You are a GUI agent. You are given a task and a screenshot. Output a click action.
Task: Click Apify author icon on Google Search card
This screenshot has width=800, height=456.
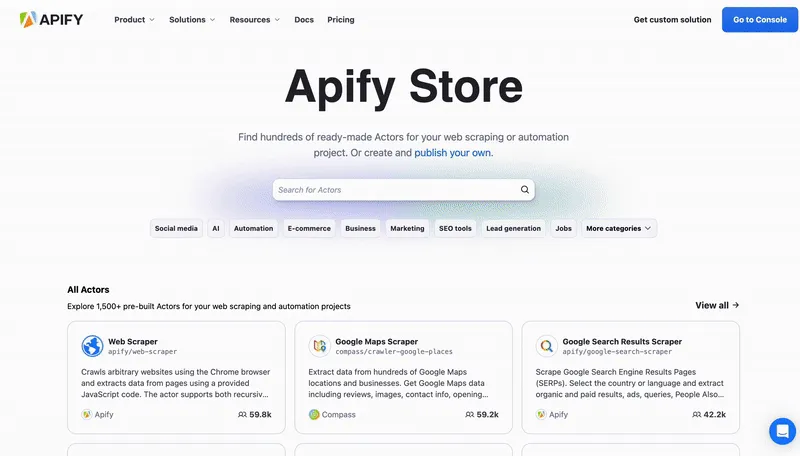[x=541, y=414]
